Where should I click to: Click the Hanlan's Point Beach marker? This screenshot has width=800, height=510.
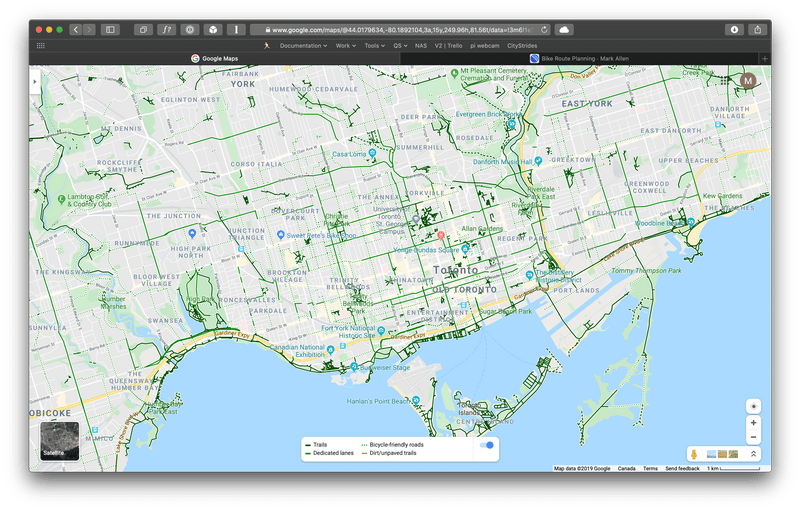point(416,400)
